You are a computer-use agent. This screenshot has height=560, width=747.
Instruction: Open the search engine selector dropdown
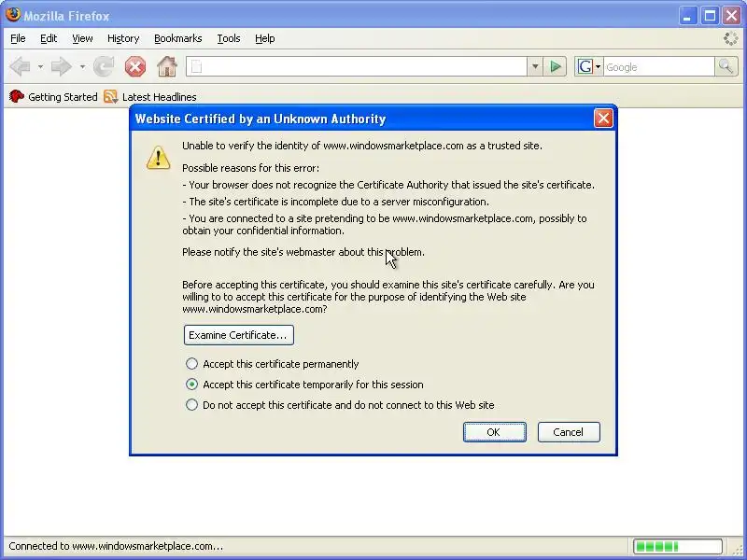click(x=598, y=66)
